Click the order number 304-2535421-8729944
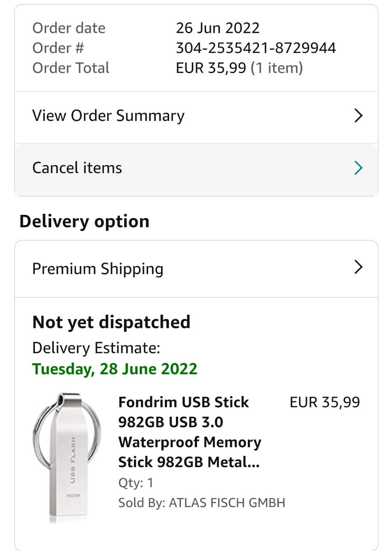This screenshot has width=392, height=551. [256, 48]
